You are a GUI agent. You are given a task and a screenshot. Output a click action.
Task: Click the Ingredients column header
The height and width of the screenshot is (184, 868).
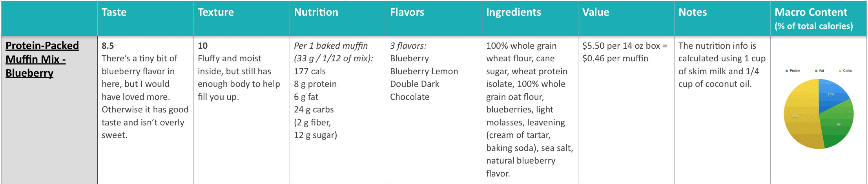click(513, 12)
